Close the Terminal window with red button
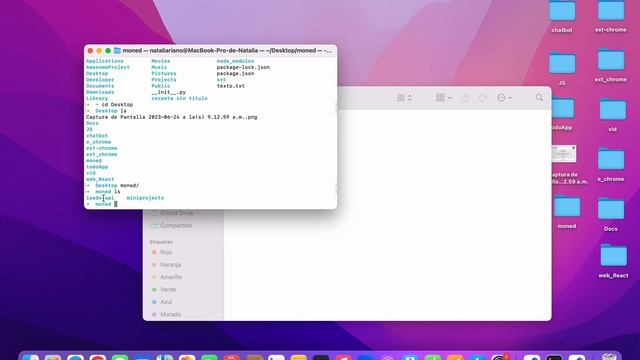 (x=90, y=51)
